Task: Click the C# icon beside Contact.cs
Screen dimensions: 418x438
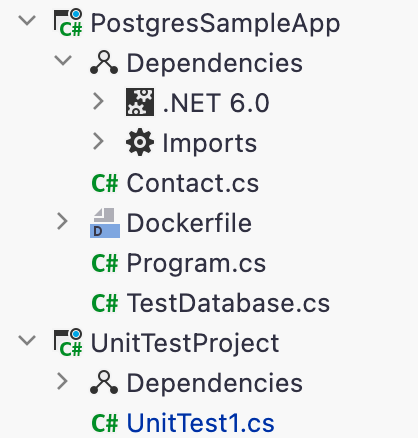Action: click(105, 183)
